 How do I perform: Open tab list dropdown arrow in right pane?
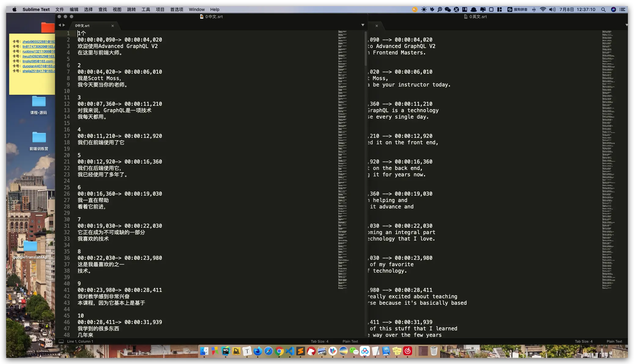click(x=627, y=25)
